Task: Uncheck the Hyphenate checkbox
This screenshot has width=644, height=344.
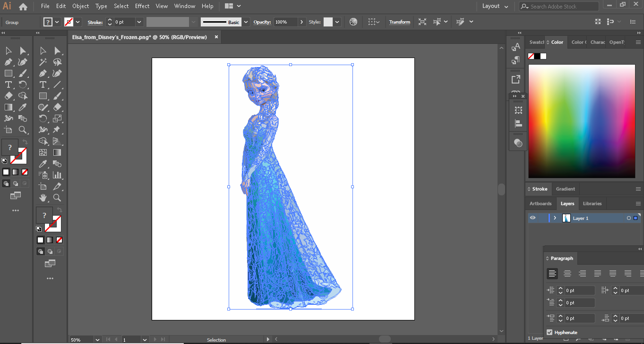Action: (550, 332)
